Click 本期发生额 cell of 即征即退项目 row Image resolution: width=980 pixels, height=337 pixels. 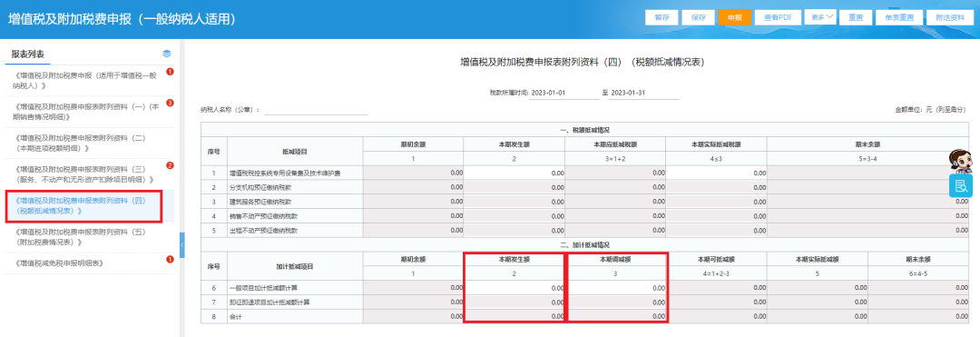coord(514,302)
